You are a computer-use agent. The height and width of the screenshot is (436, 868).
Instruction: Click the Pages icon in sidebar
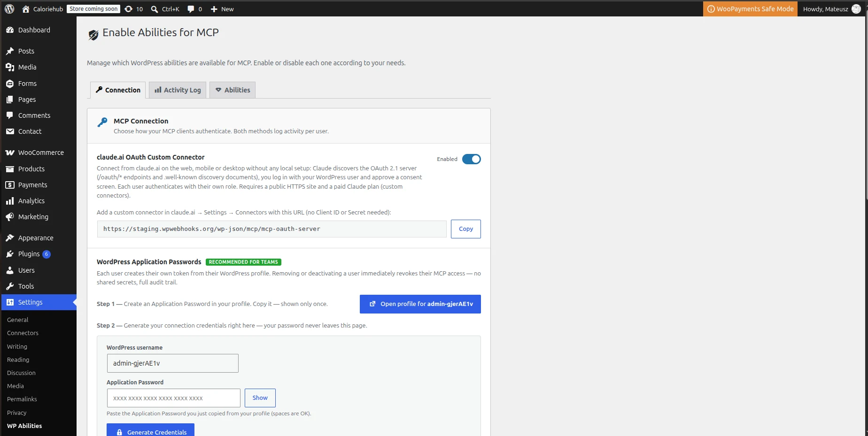click(10, 99)
